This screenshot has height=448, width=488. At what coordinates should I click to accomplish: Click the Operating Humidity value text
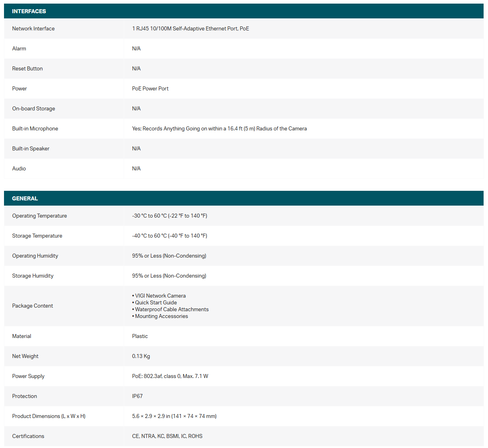(169, 256)
